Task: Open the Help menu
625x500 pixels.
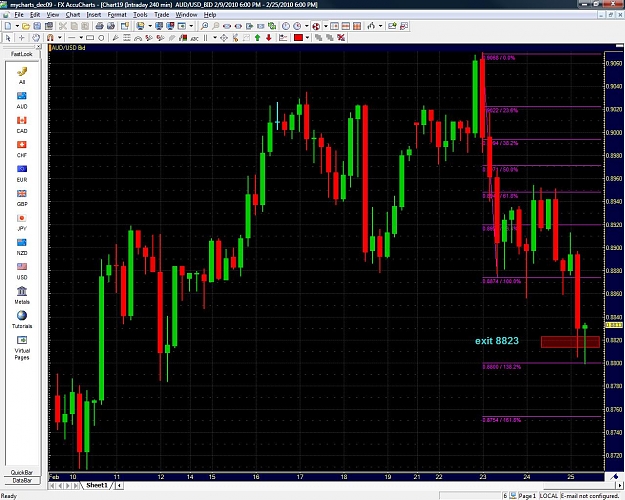Action: [210, 15]
